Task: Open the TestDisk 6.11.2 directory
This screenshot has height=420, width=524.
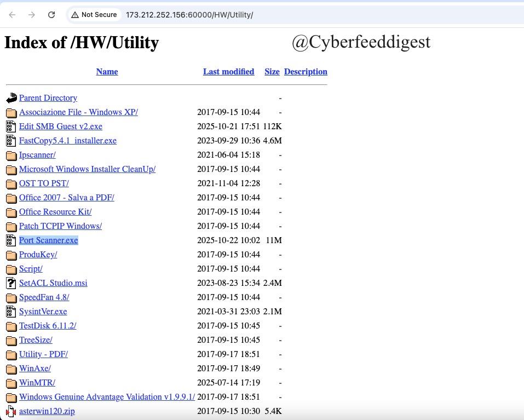Action: click(x=48, y=325)
